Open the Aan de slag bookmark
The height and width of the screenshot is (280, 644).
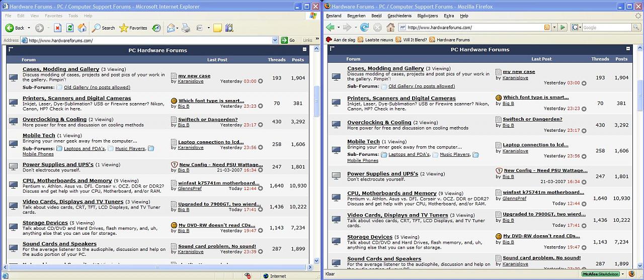341,40
